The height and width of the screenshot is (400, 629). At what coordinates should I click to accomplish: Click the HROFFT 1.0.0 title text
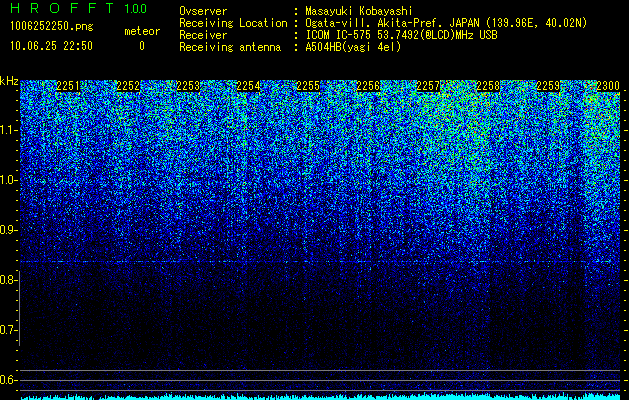pyautogui.click(x=79, y=8)
